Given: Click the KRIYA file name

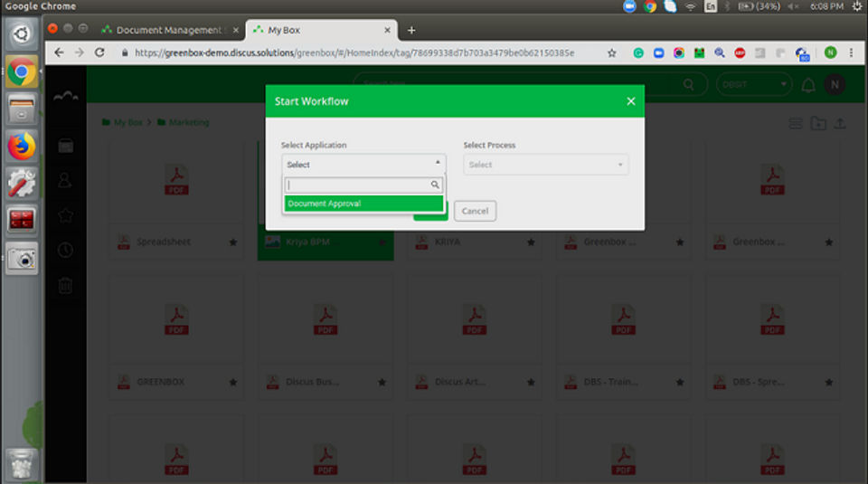Looking at the screenshot, I should (448, 242).
